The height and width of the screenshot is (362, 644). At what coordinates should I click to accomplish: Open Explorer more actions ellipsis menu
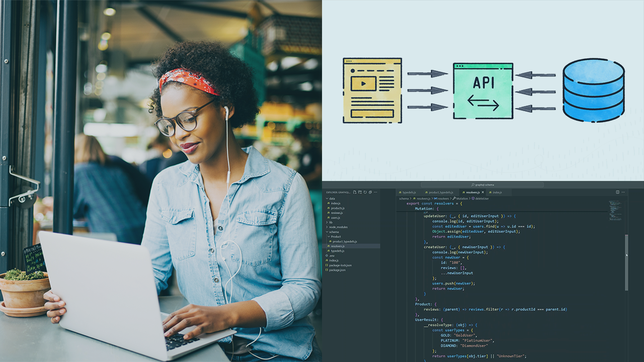(375, 192)
